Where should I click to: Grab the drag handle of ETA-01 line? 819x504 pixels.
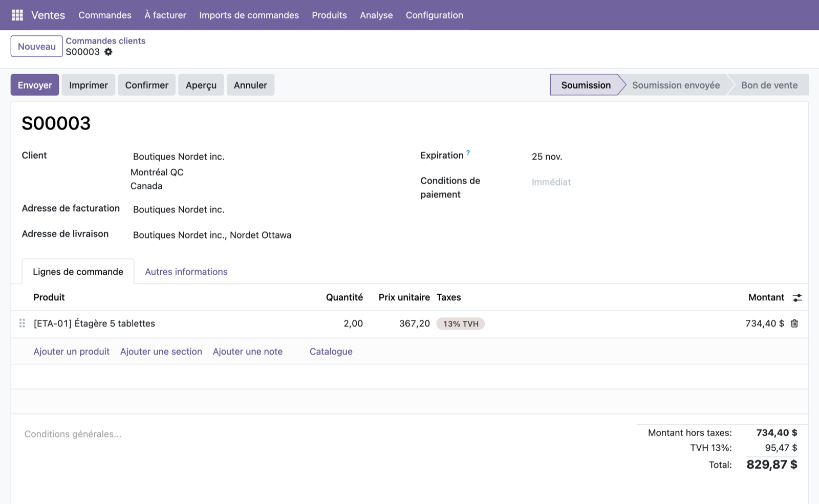(22, 323)
